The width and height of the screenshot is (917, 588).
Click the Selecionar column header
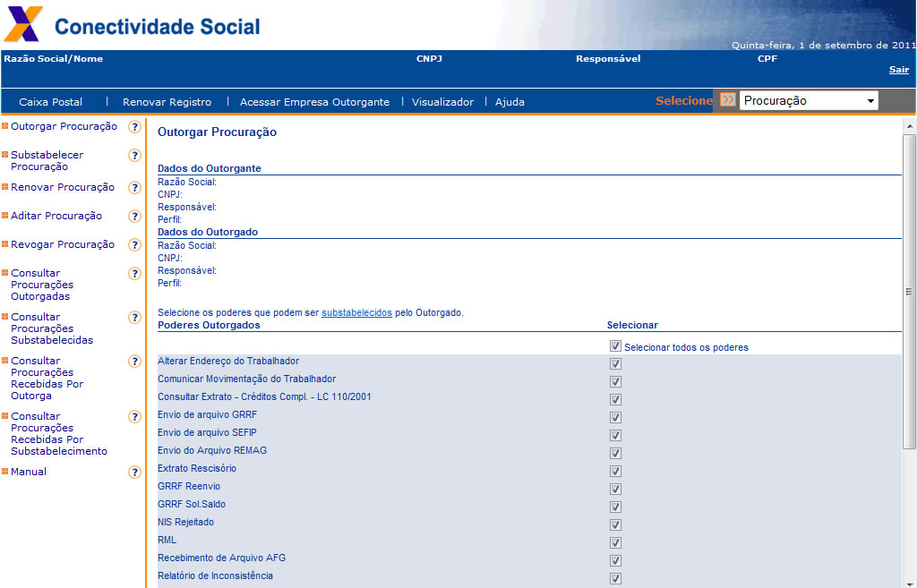tap(632, 325)
